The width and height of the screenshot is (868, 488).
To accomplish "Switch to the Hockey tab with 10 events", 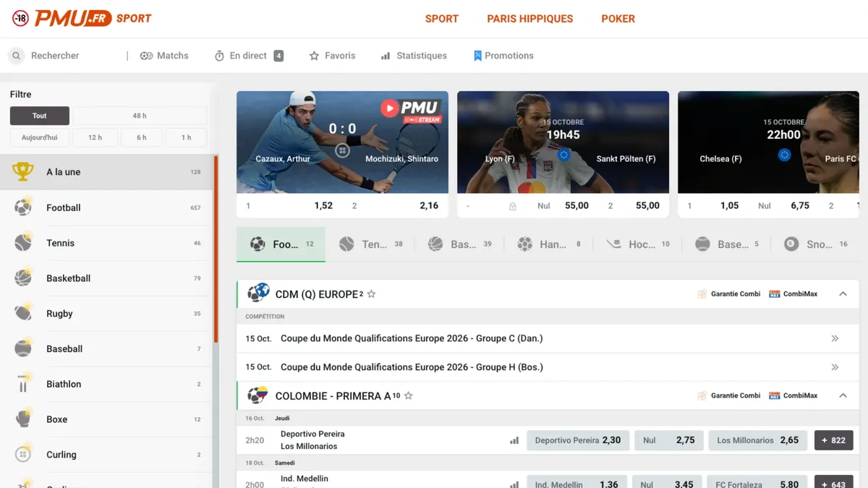I will point(637,244).
